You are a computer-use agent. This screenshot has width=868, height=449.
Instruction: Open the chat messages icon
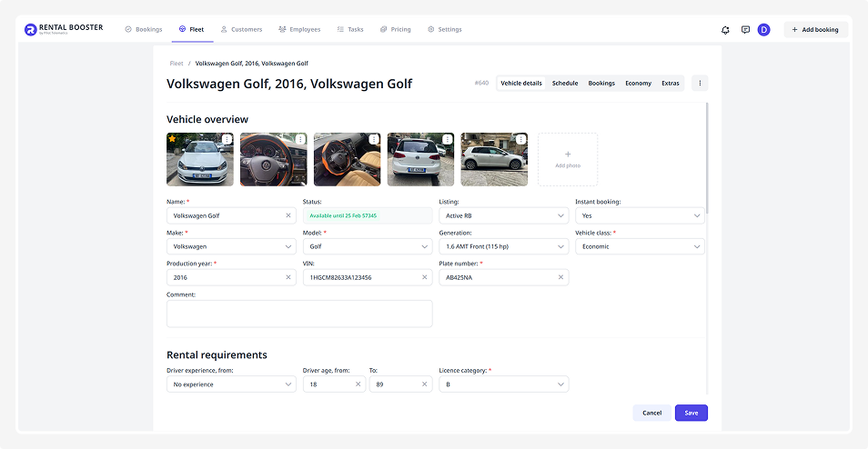point(745,30)
